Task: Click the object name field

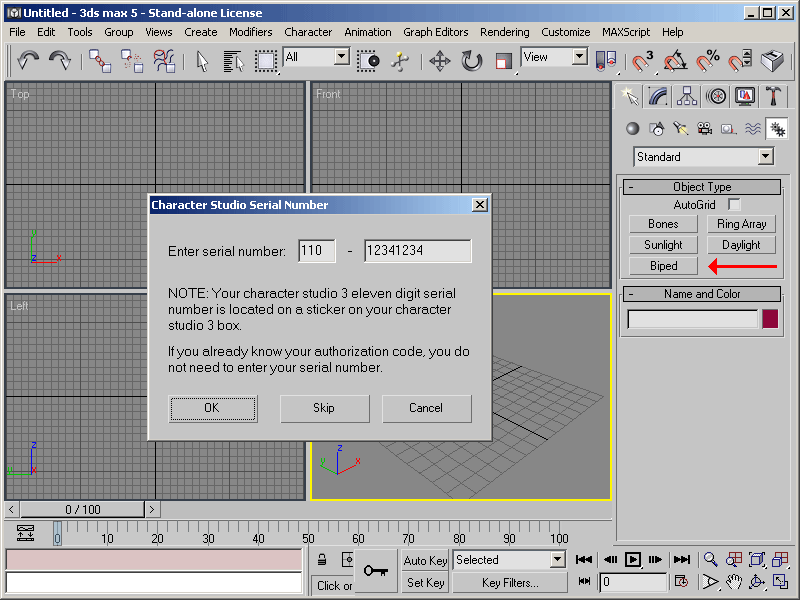Action: click(x=693, y=319)
